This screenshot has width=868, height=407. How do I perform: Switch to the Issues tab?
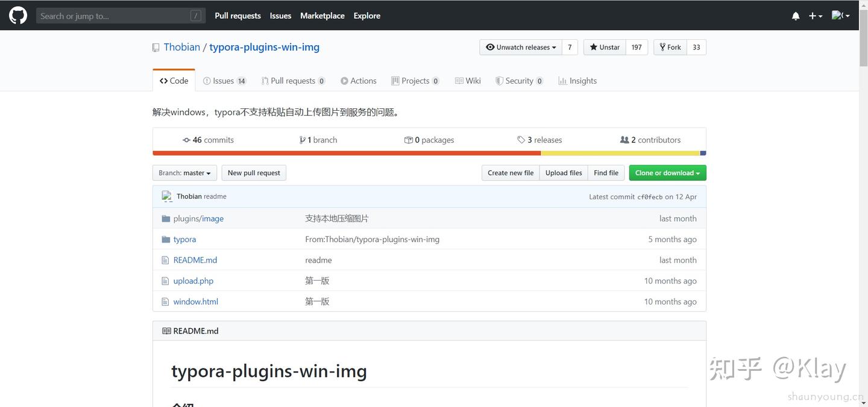224,81
